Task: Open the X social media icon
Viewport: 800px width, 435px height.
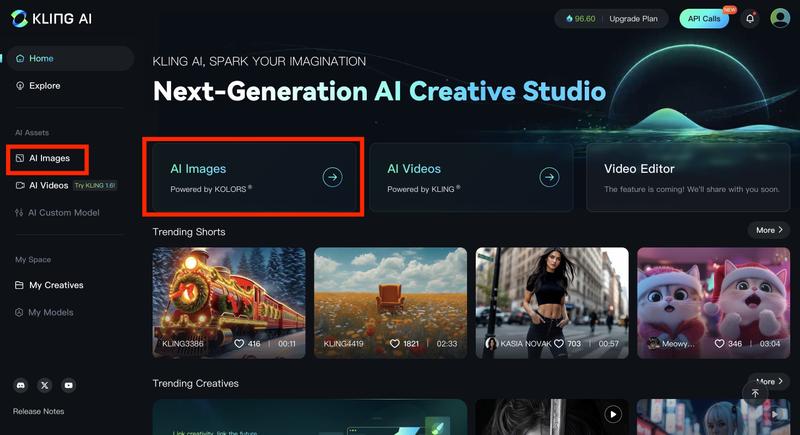Action: tap(44, 385)
